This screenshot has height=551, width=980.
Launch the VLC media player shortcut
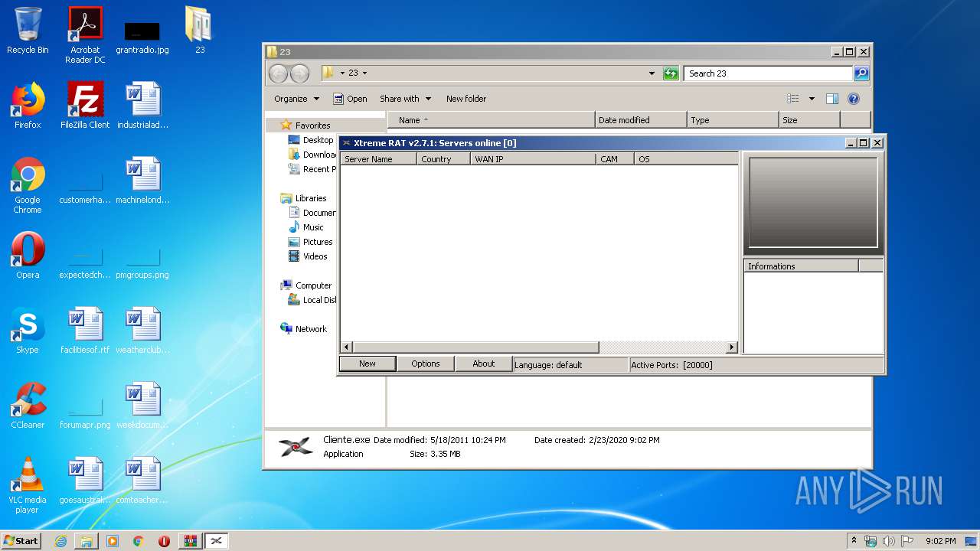(28, 485)
